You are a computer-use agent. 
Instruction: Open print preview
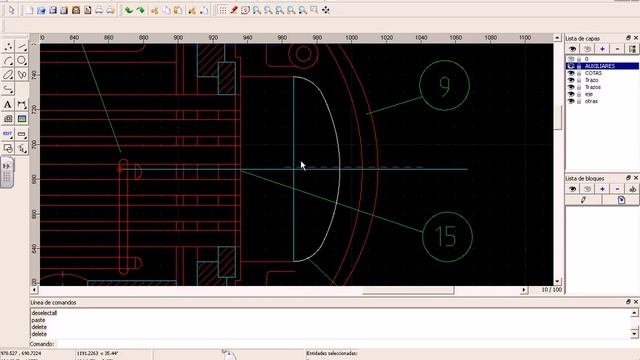[x=111, y=10]
